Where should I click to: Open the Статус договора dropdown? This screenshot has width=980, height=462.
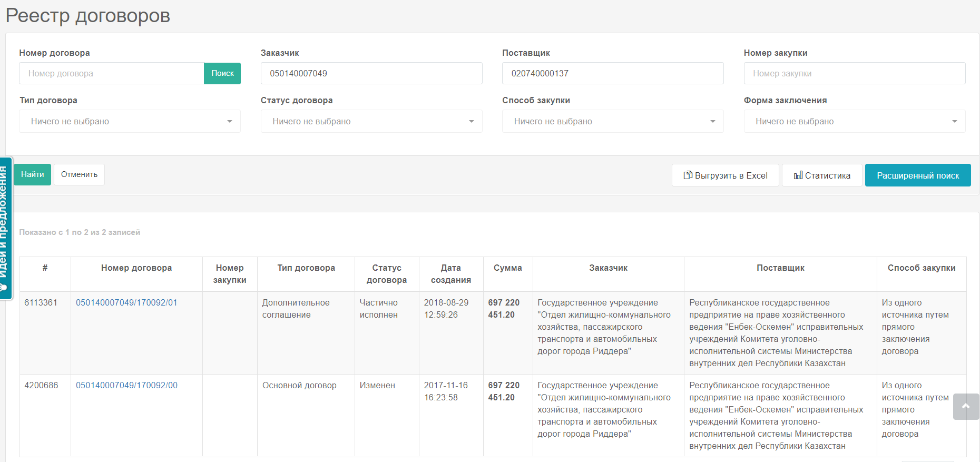371,121
